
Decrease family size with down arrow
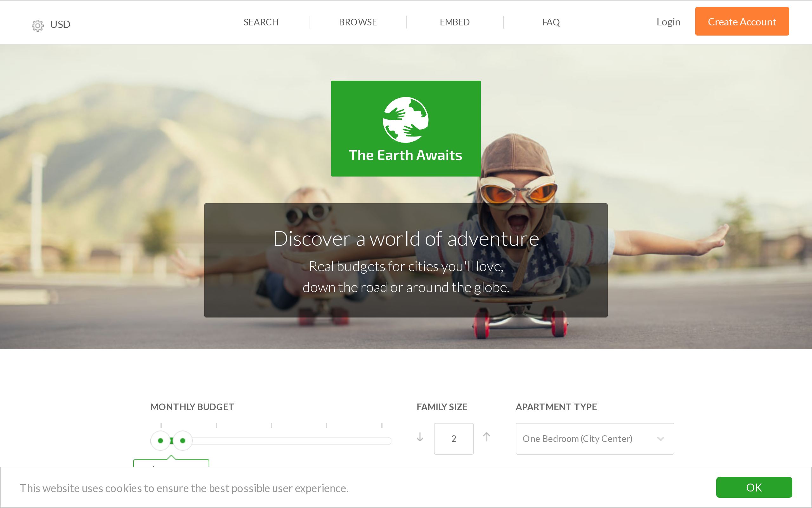pyautogui.click(x=420, y=438)
